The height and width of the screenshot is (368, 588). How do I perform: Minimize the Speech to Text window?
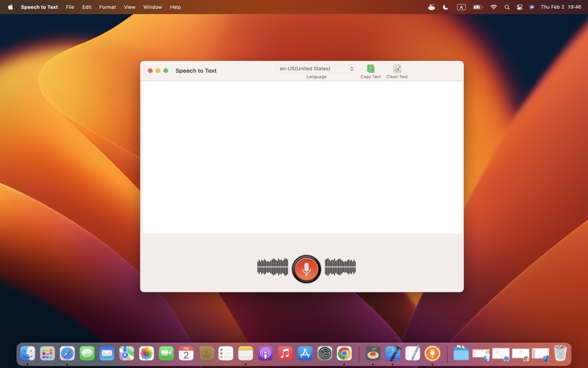158,71
